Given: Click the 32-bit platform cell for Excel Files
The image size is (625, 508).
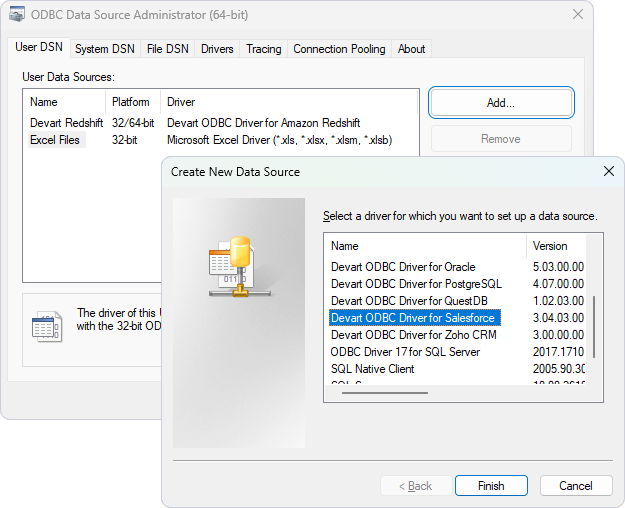Looking at the screenshot, I should 124,140.
